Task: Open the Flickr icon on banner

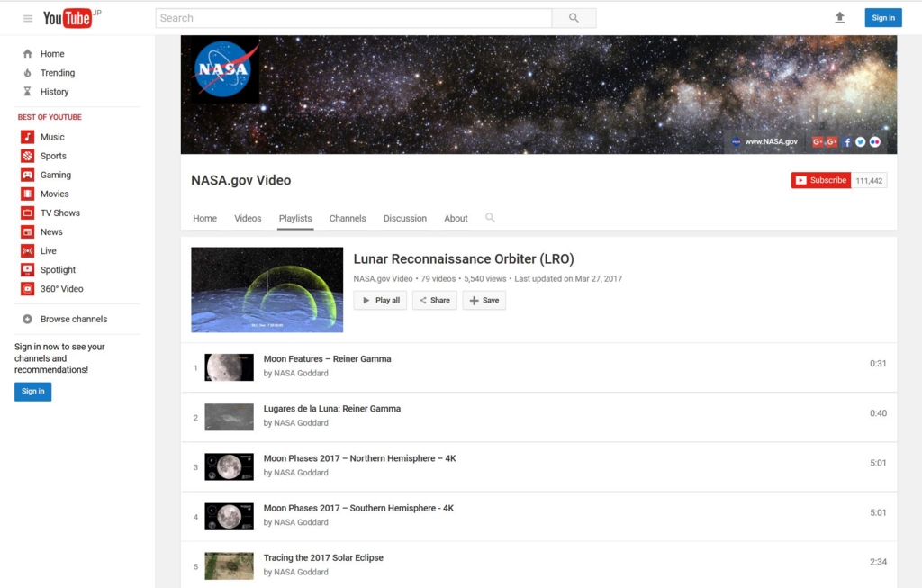Action: 875,141
